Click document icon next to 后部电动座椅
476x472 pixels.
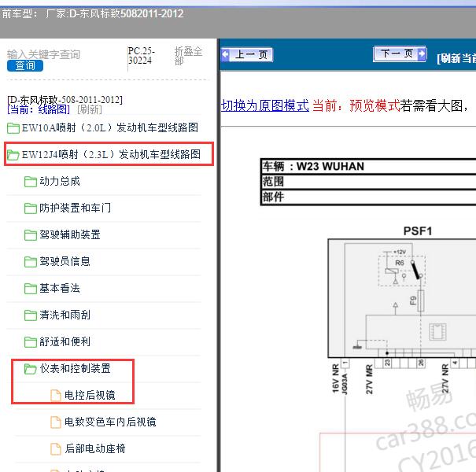(56, 448)
